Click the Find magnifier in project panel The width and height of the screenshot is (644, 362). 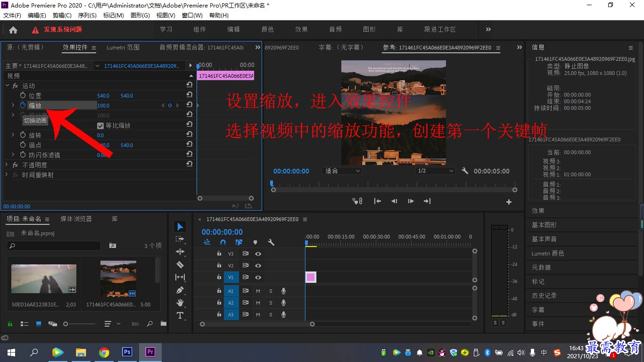tap(150, 324)
